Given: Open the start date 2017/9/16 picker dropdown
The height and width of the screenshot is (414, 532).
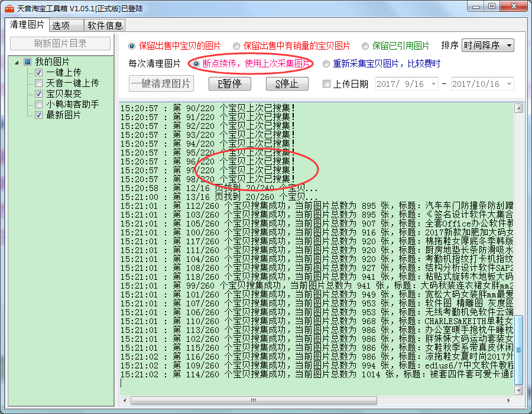Looking at the screenshot, I should [433, 84].
